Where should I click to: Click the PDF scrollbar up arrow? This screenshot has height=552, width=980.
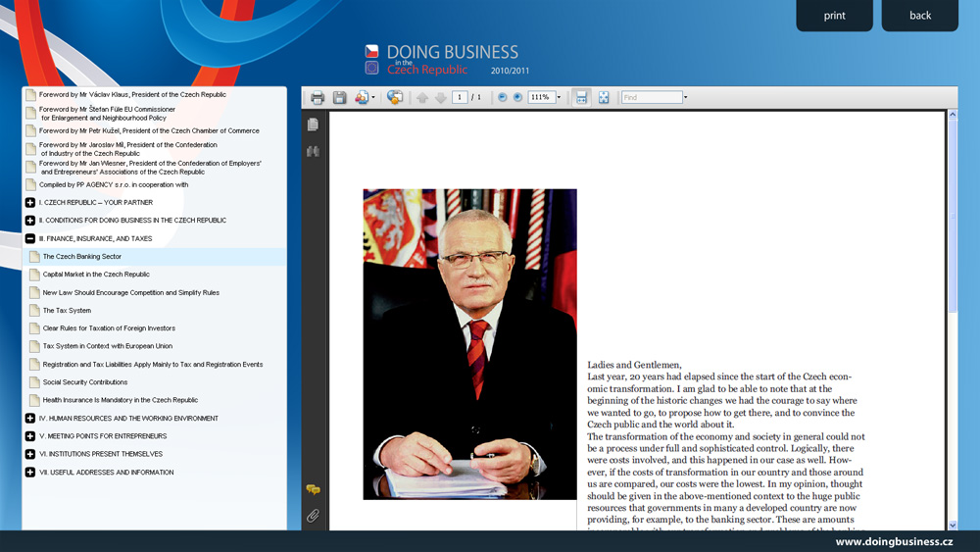click(953, 115)
